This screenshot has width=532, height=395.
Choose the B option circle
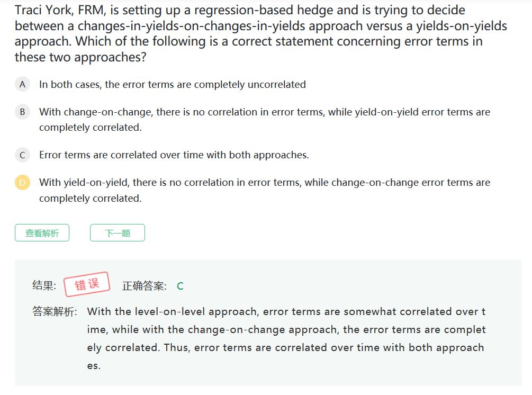click(22, 112)
